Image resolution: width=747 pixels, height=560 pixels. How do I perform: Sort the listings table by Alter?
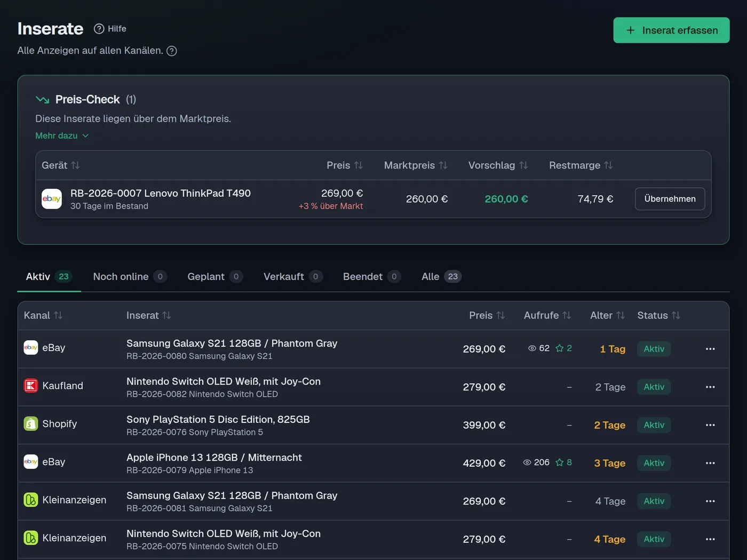[x=607, y=316]
